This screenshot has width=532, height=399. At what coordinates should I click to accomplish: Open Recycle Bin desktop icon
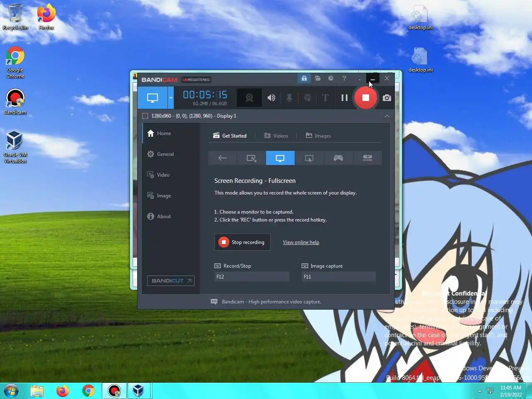(x=15, y=17)
